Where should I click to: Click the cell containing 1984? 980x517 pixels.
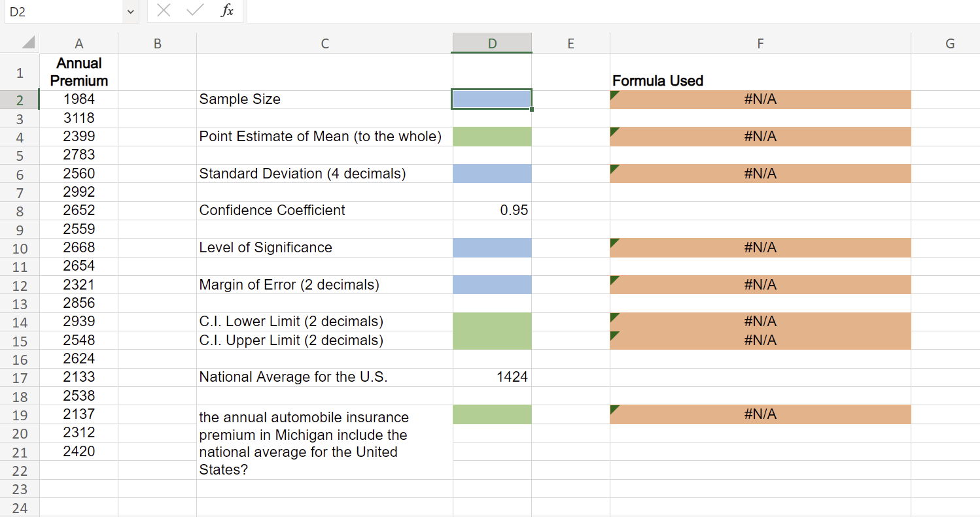(x=79, y=99)
